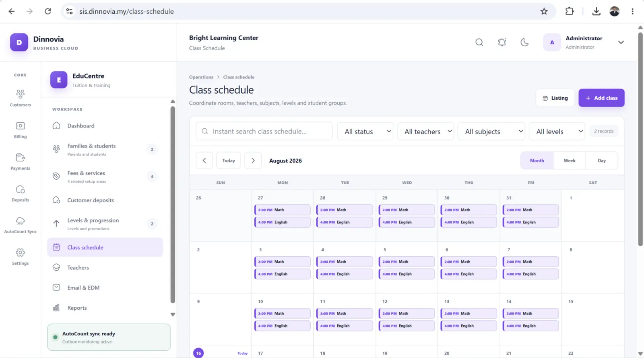Open Chrome three-dot menu

632,11
